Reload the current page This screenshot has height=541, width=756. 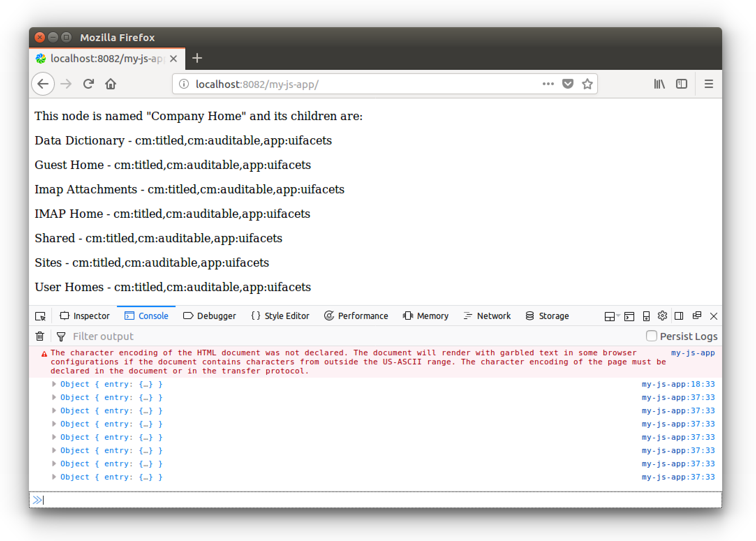89,84
